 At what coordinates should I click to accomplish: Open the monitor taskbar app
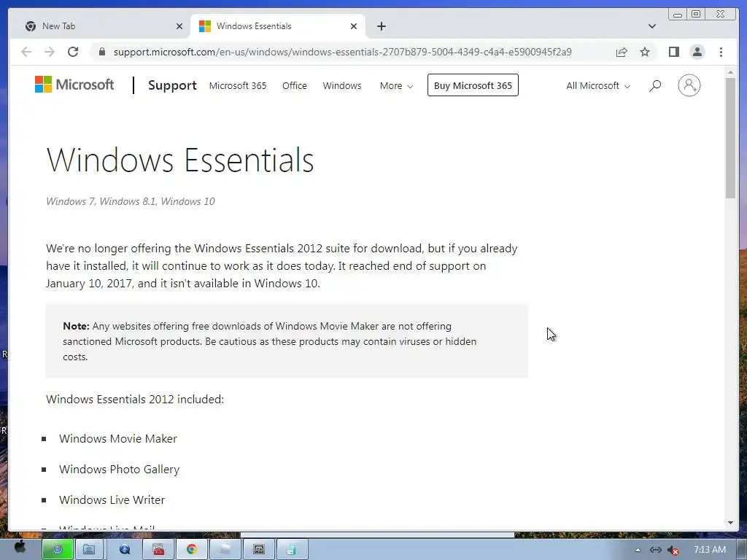coord(259,550)
